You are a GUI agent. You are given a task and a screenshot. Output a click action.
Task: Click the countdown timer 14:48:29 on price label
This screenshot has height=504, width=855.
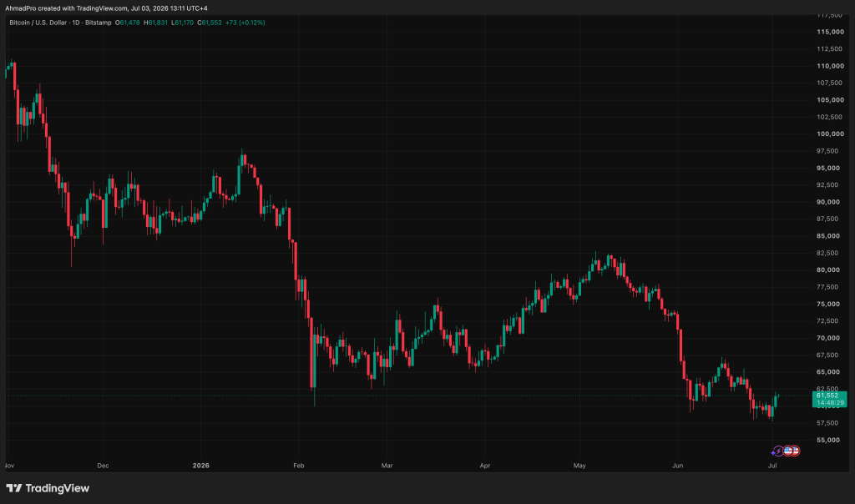pos(830,403)
